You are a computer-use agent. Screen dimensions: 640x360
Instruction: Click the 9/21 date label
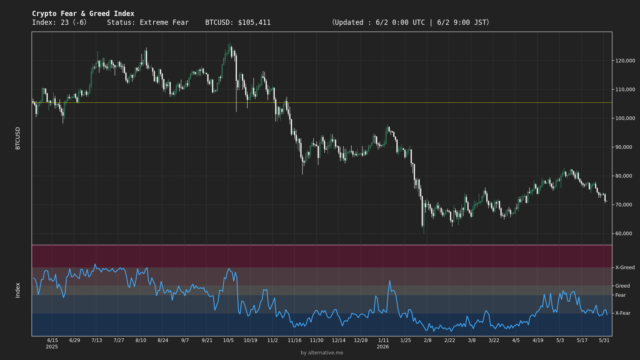207,340
